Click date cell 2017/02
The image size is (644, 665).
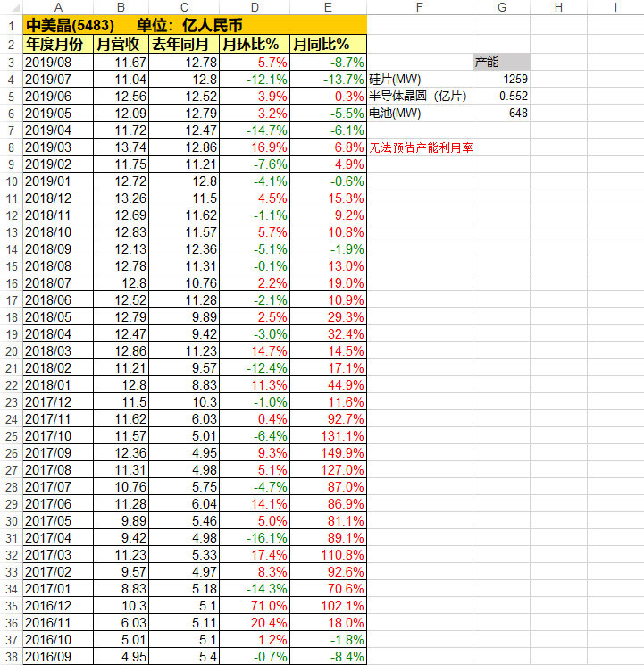pyautogui.click(x=58, y=572)
